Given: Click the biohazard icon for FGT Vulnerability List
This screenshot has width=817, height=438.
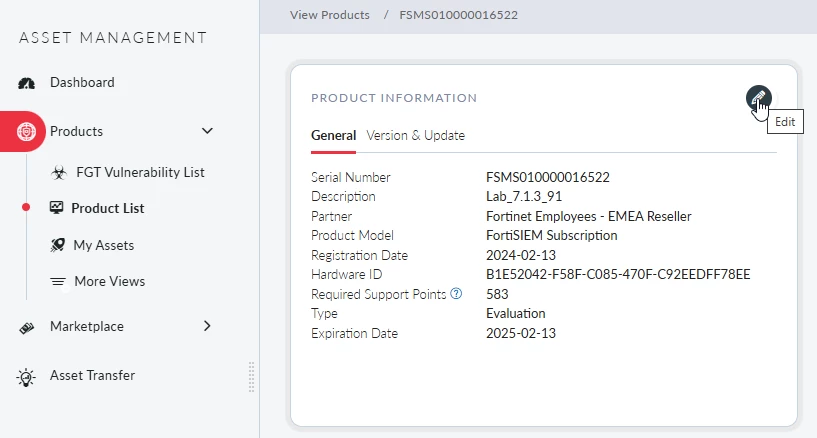Looking at the screenshot, I should tap(59, 172).
